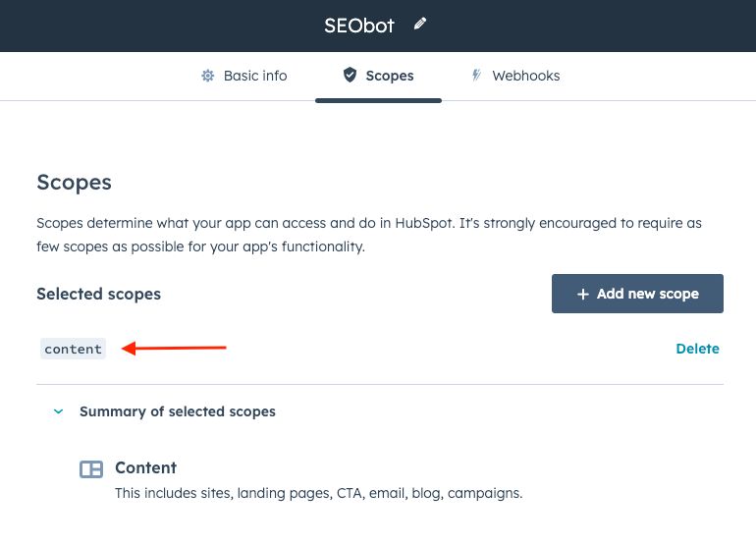Select the Scopes tab label
The height and width of the screenshot is (546, 756).
coord(390,76)
